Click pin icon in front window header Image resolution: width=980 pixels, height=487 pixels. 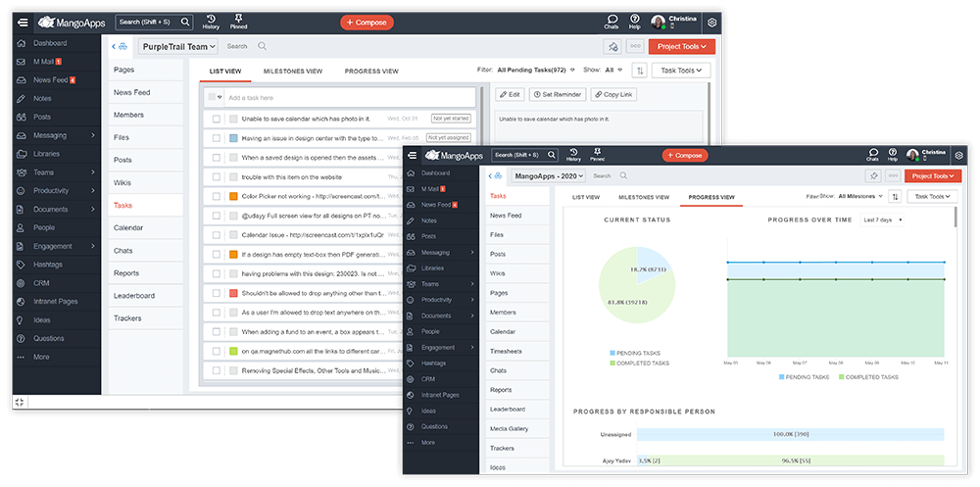point(874,176)
